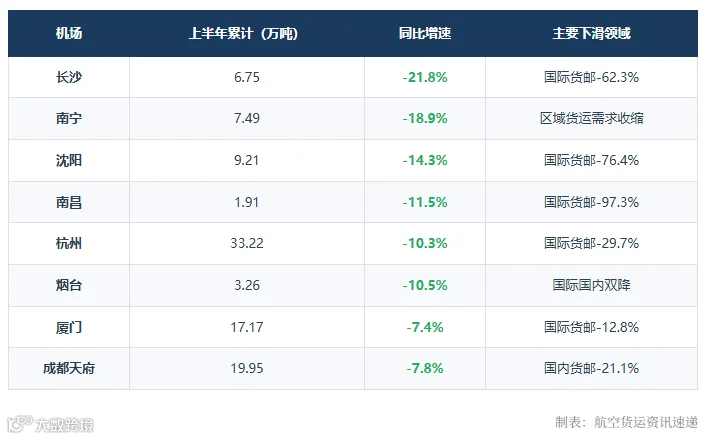Image resolution: width=704 pixels, height=439 pixels.
Task: Click the -21.8% growth value
Action: tap(425, 77)
